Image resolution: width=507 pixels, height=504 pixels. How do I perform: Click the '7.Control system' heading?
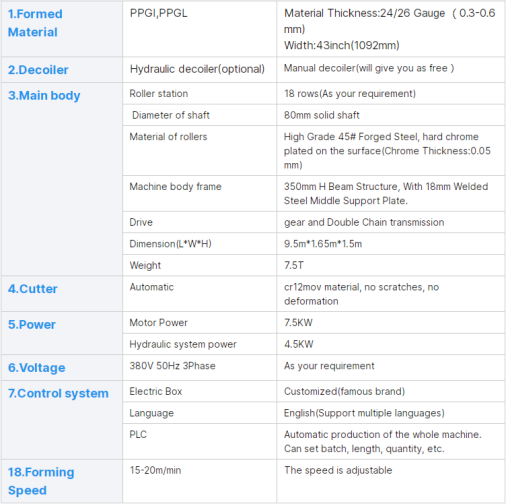[x=58, y=393]
